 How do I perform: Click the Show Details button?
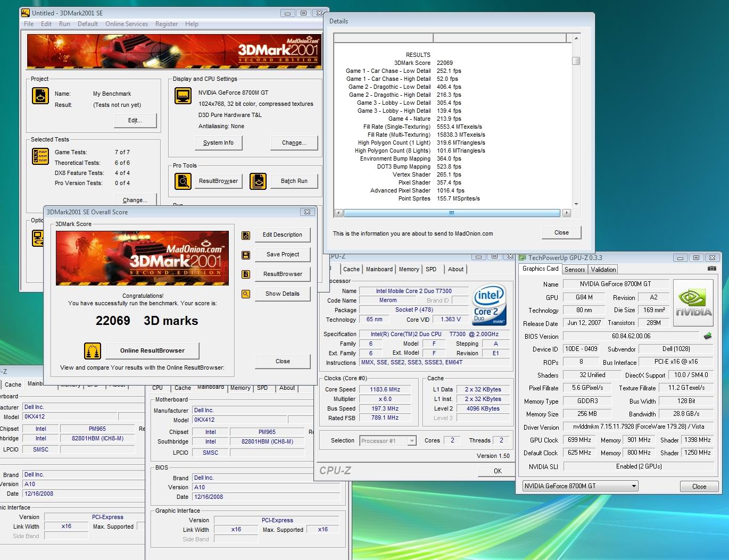(x=283, y=294)
